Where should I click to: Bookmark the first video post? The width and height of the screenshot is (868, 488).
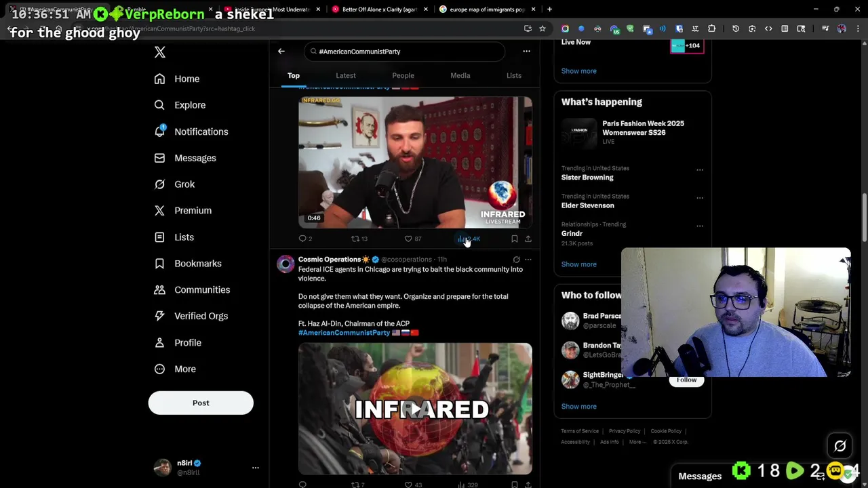click(515, 239)
